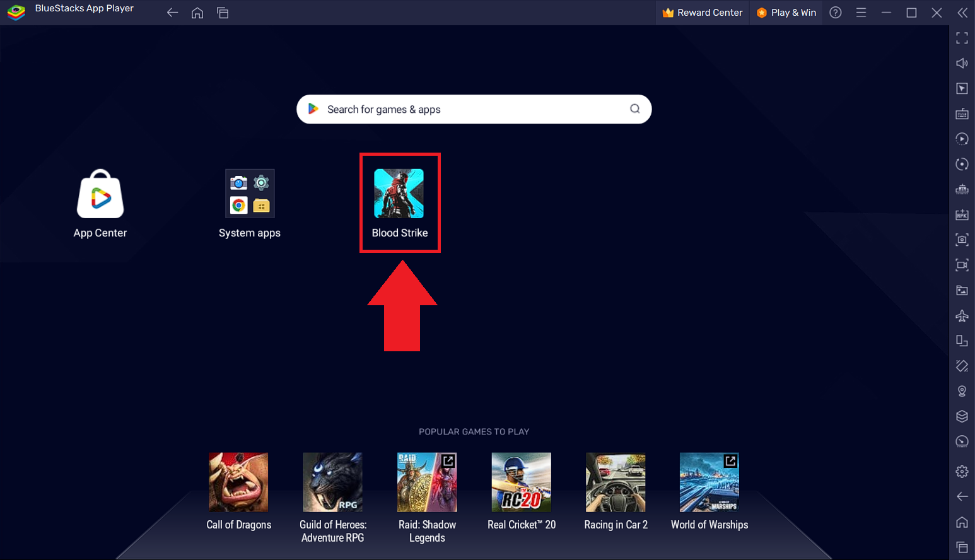Image resolution: width=975 pixels, height=560 pixels.
Task: Open BlueStacks settings
Action: [962, 471]
